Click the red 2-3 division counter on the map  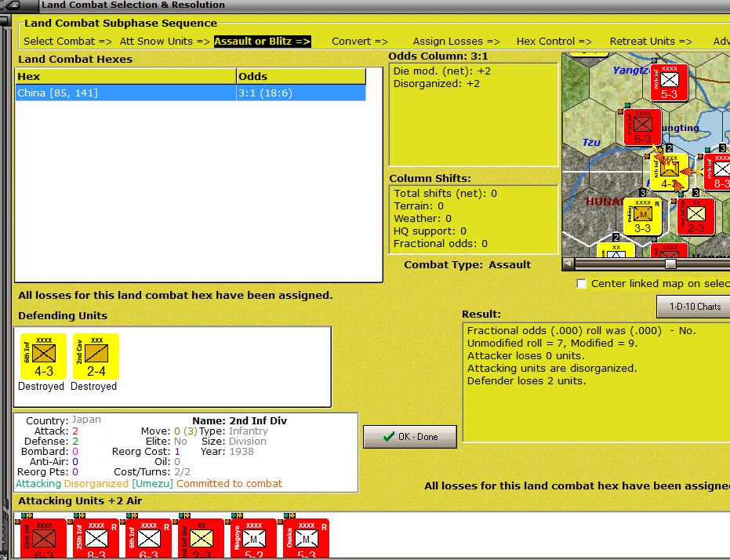click(x=696, y=216)
